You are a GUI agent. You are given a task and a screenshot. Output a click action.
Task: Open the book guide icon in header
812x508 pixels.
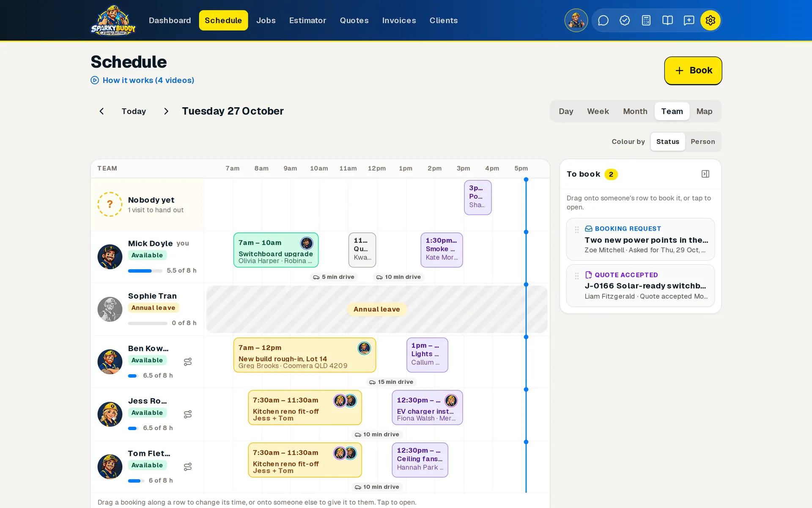tap(667, 20)
